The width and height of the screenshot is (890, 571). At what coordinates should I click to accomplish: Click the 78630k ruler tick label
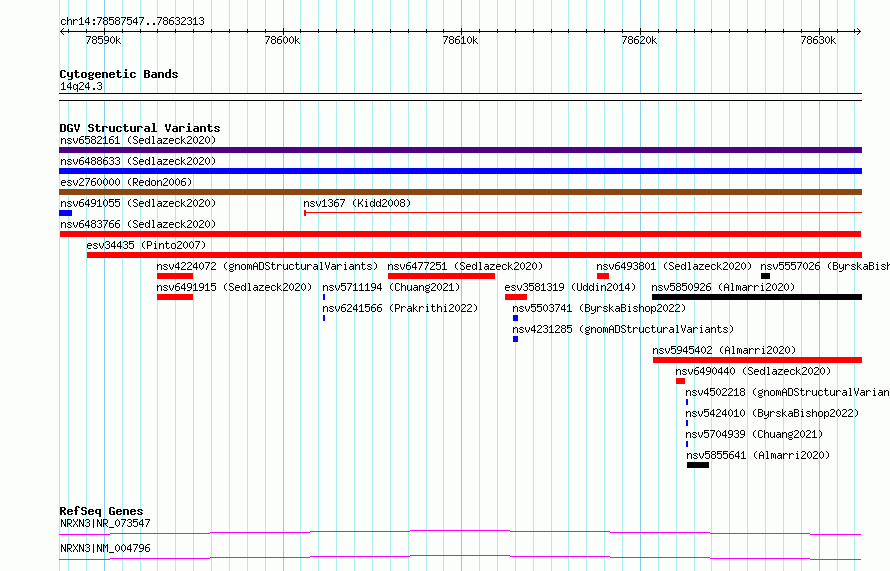point(818,40)
